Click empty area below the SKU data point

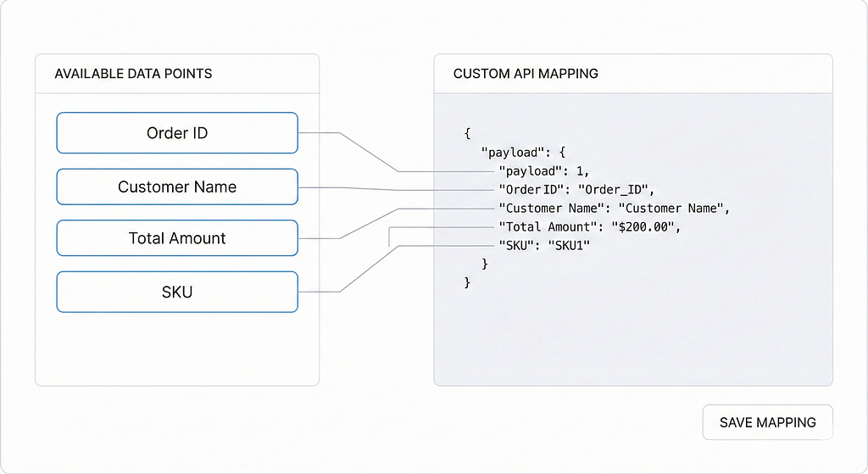[x=177, y=348]
